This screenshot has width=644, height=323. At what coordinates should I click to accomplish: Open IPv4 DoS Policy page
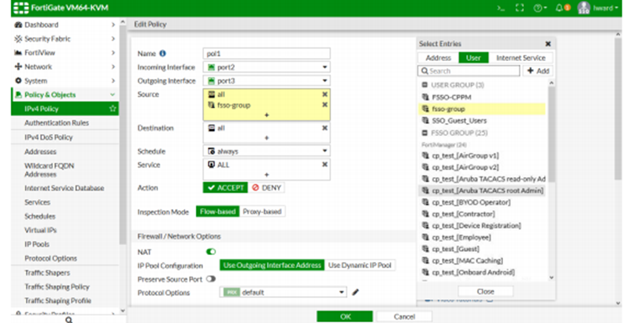click(48, 137)
